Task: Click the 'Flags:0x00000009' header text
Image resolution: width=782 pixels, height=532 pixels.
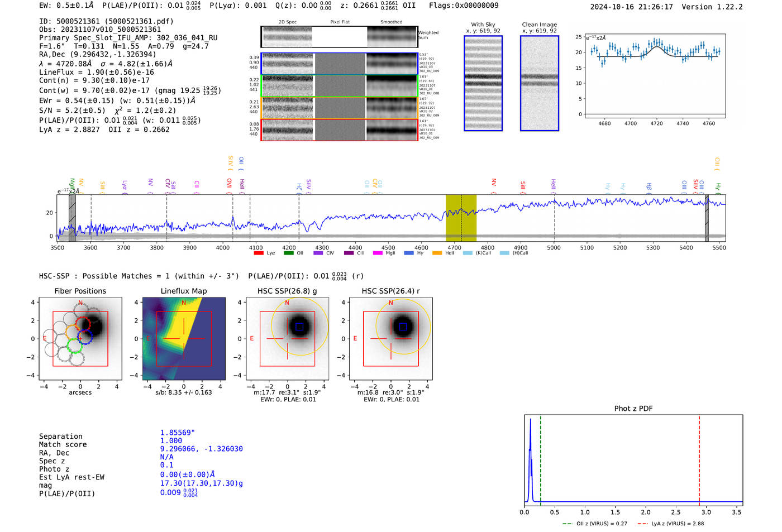Action: (x=464, y=6)
